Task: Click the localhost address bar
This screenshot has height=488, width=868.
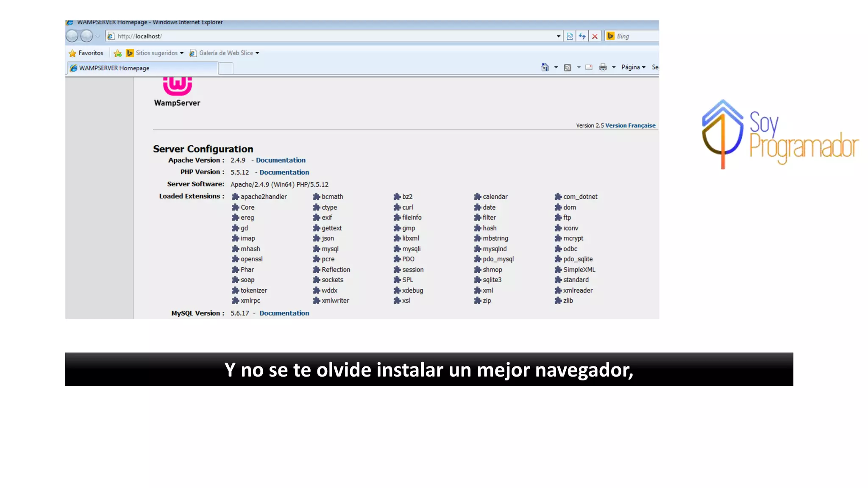Action: coord(331,36)
